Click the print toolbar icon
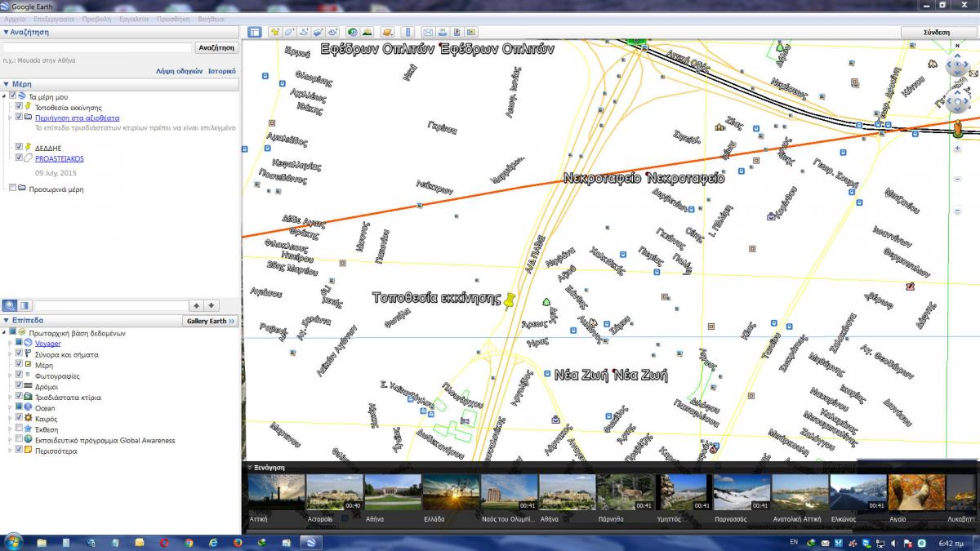The image size is (980, 551). pyautogui.click(x=443, y=33)
